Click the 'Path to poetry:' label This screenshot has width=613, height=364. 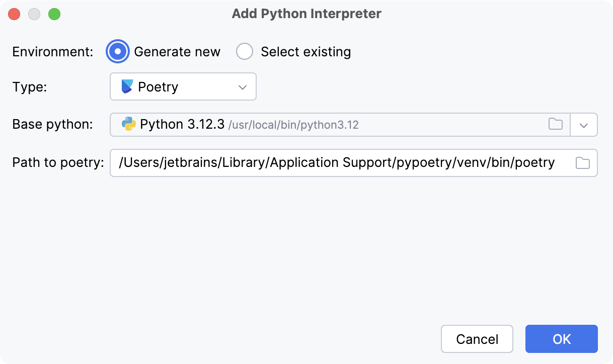(x=58, y=163)
